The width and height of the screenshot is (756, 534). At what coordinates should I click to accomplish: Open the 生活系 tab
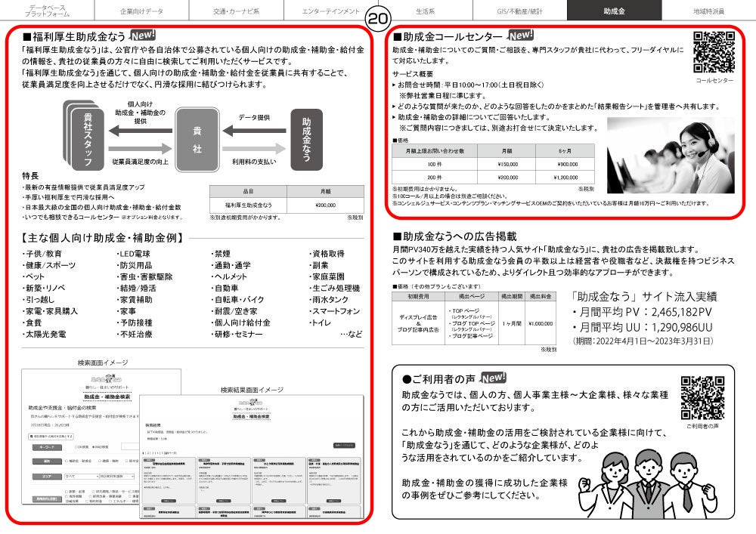pos(425,10)
